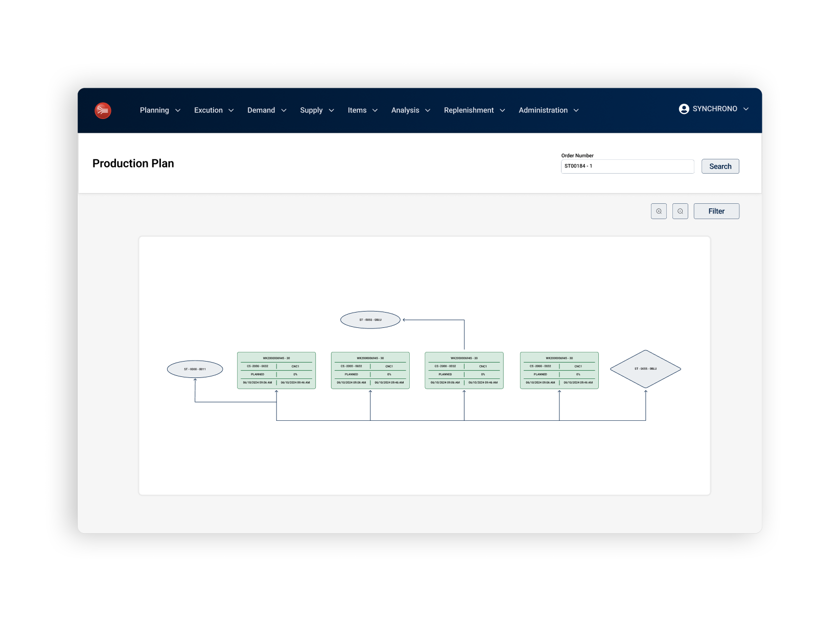
Task: Click the red Synchrono logo icon
Action: coord(103,110)
